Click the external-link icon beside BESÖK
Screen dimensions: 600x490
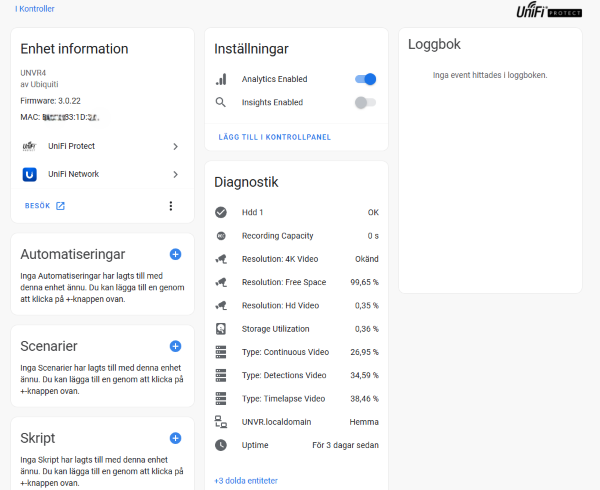(60, 206)
